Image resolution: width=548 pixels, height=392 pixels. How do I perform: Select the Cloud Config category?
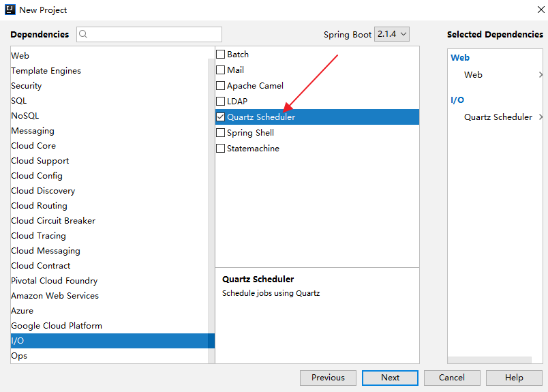pyautogui.click(x=109, y=175)
